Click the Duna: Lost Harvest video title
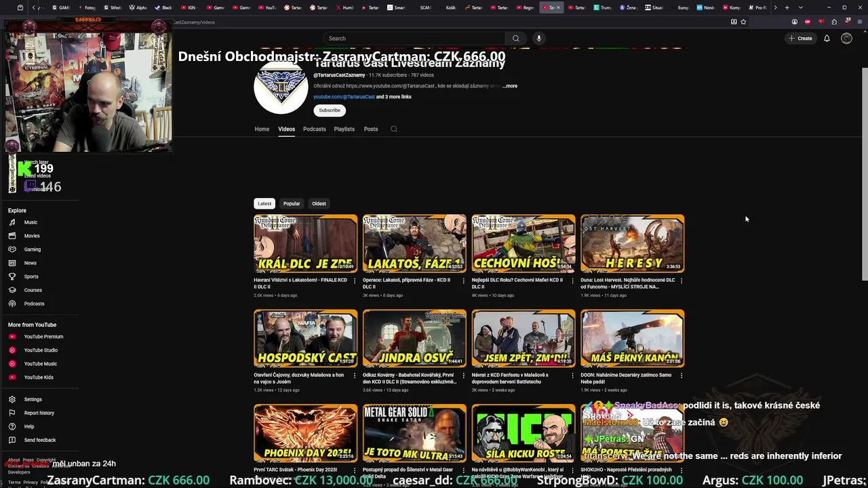 [x=628, y=283]
